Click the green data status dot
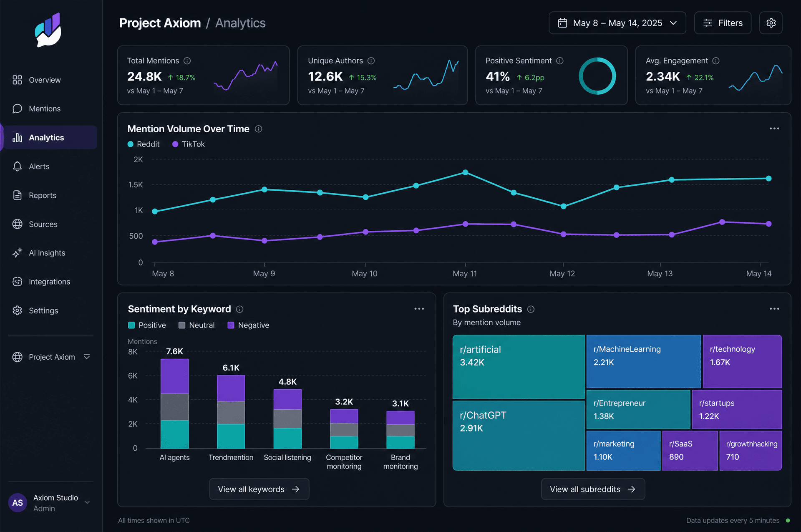801x532 pixels. [x=788, y=520]
